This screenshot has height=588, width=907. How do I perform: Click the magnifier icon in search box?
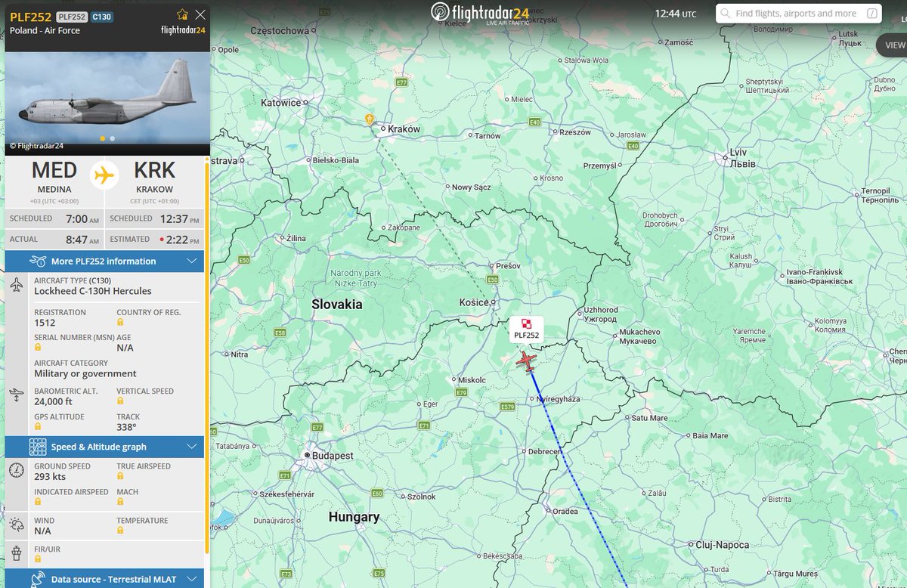[726, 14]
